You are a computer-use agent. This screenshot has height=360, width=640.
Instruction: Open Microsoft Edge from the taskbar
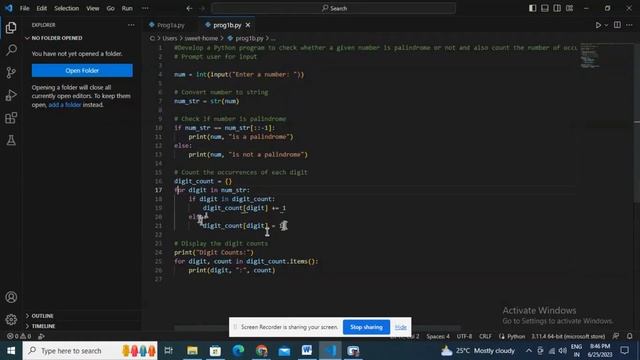[x=238, y=351]
